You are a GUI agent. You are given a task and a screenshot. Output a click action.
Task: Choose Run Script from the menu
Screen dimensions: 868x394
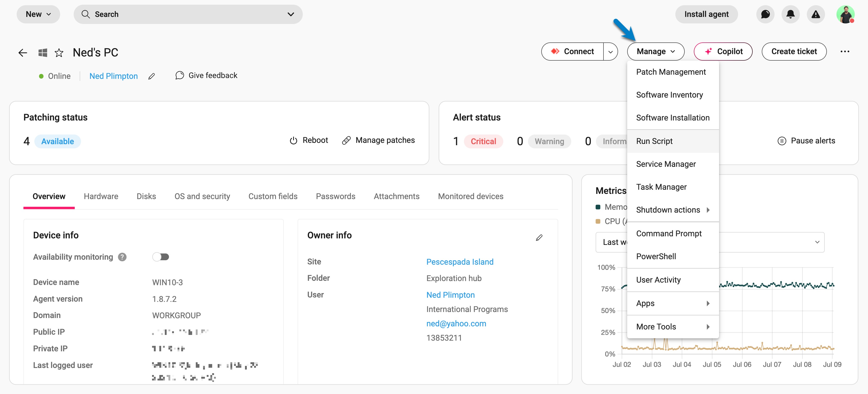click(673, 141)
